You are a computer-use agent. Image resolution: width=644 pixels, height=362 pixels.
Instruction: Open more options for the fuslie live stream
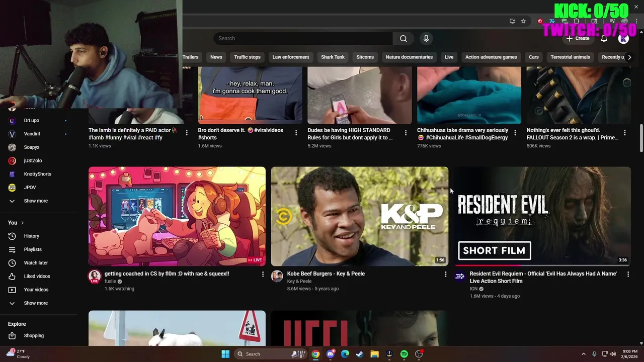[x=263, y=274]
